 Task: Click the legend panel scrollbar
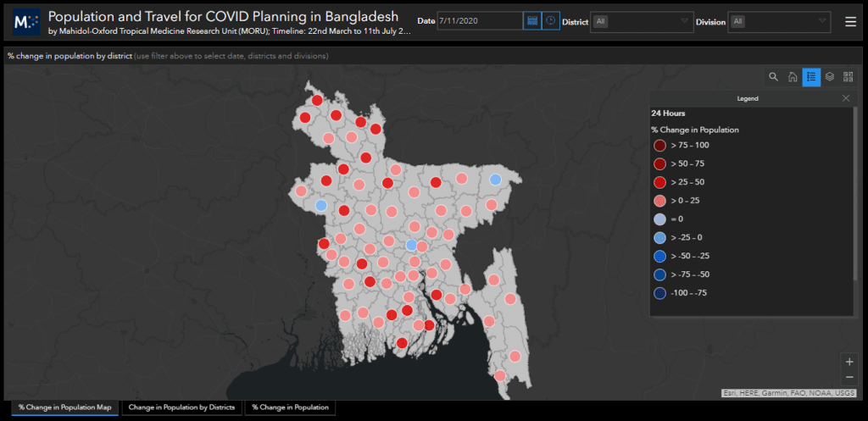[x=855, y=195]
